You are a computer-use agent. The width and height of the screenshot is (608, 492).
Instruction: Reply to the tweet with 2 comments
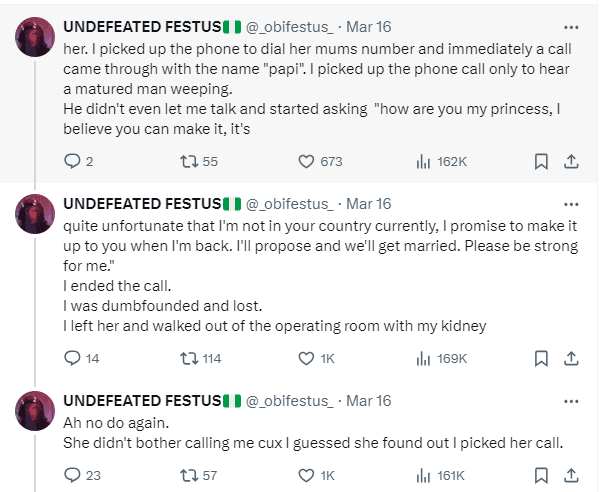point(72,161)
